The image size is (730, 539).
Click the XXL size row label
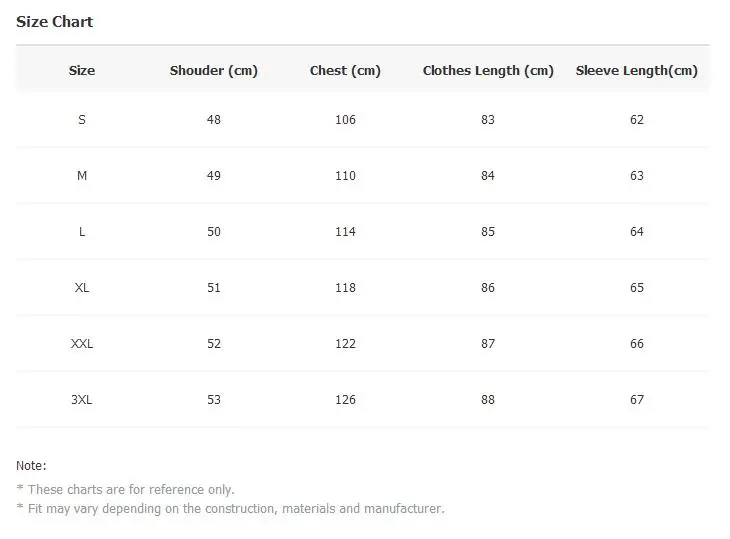pyautogui.click(x=82, y=344)
